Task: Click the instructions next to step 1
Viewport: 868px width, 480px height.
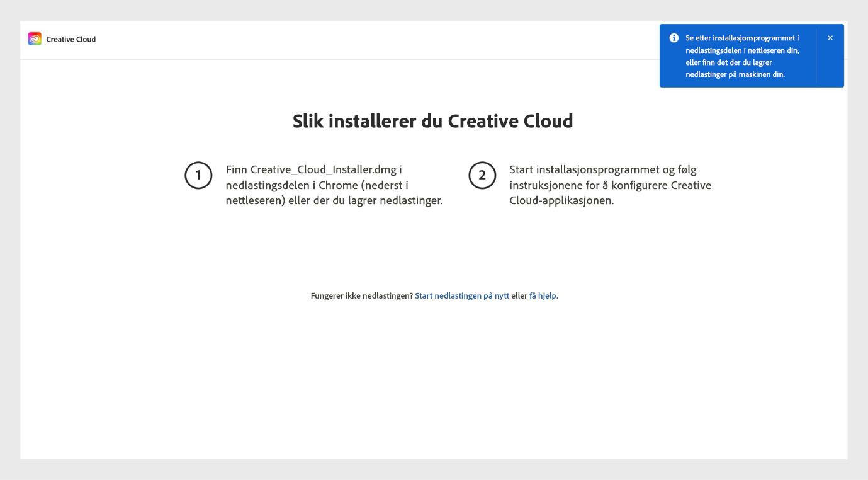Action: pyautogui.click(x=334, y=185)
